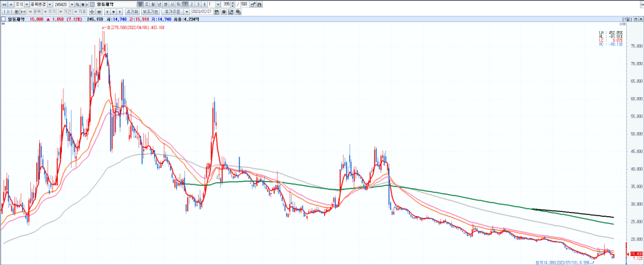The width and height of the screenshot is (644, 265).
Task: Click the date field 2023/07/27
Action: (202, 12)
